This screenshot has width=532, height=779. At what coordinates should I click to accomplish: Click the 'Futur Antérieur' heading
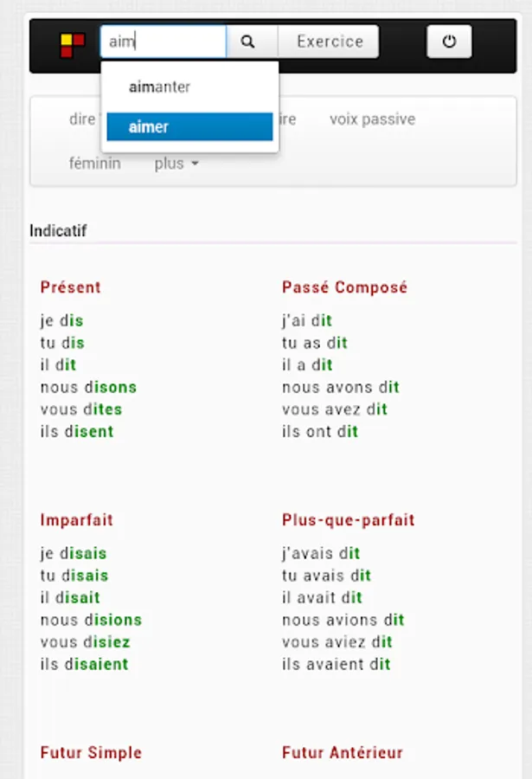(343, 753)
